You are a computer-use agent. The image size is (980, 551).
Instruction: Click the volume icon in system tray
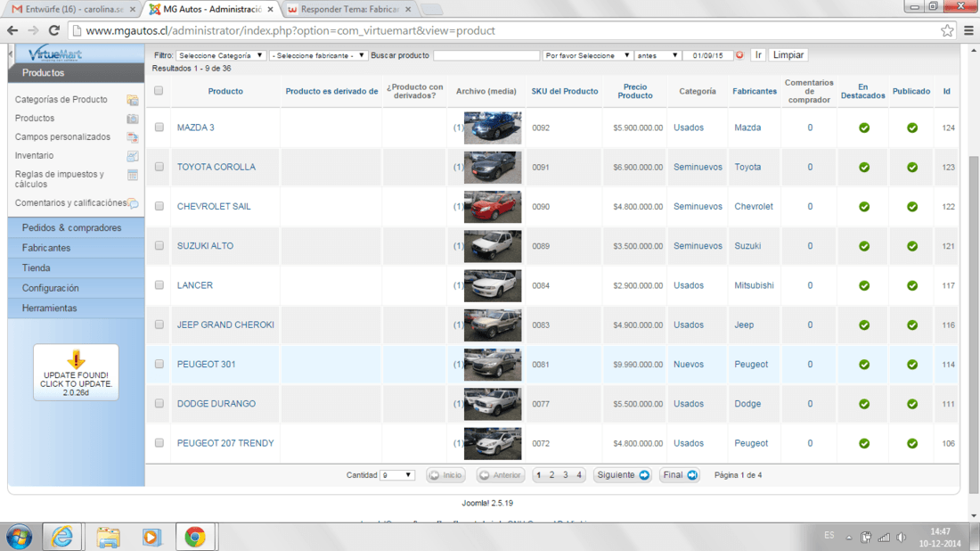tap(902, 538)
